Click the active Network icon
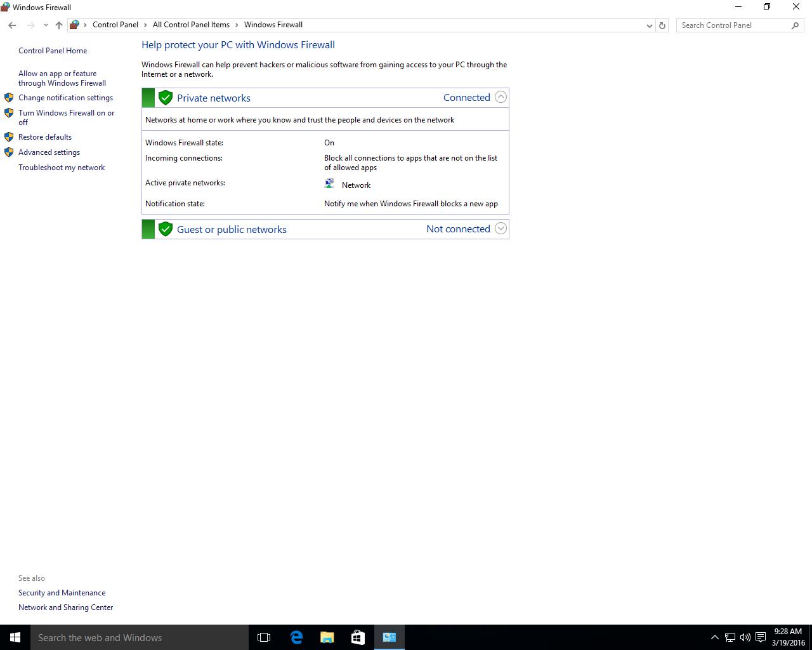Viewport: 812px width, 650px height. (x=329, y=183)
